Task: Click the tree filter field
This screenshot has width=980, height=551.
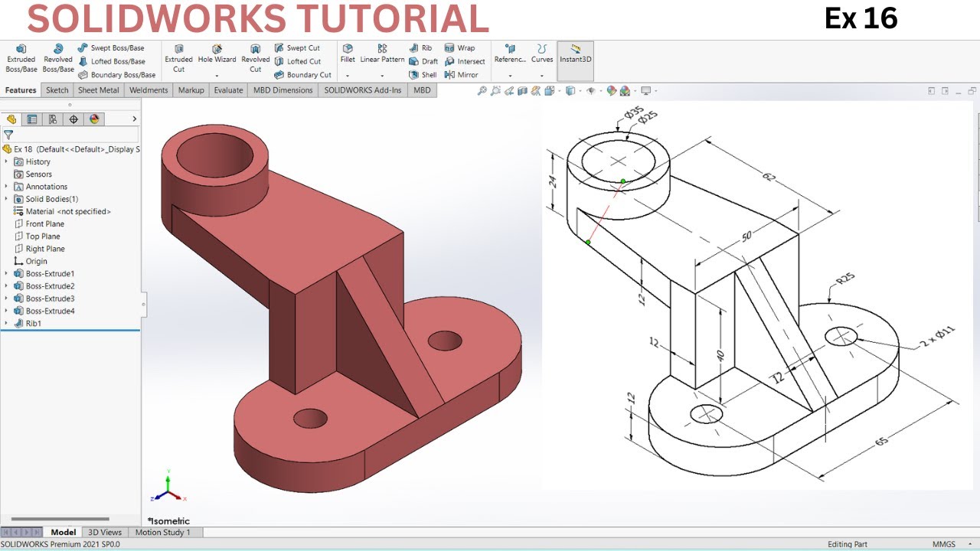Action: point(70,135)
